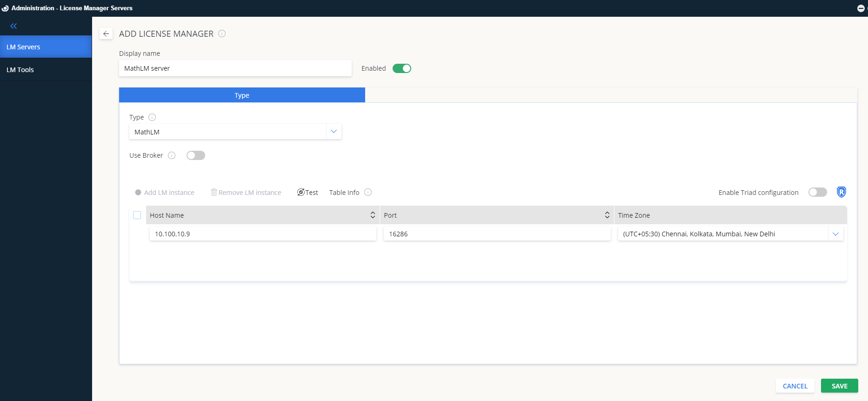This screenshot has height=401, width=868.
Task: Click the back arrow beside Add License Manager
Action: click(x=106, y=33)
